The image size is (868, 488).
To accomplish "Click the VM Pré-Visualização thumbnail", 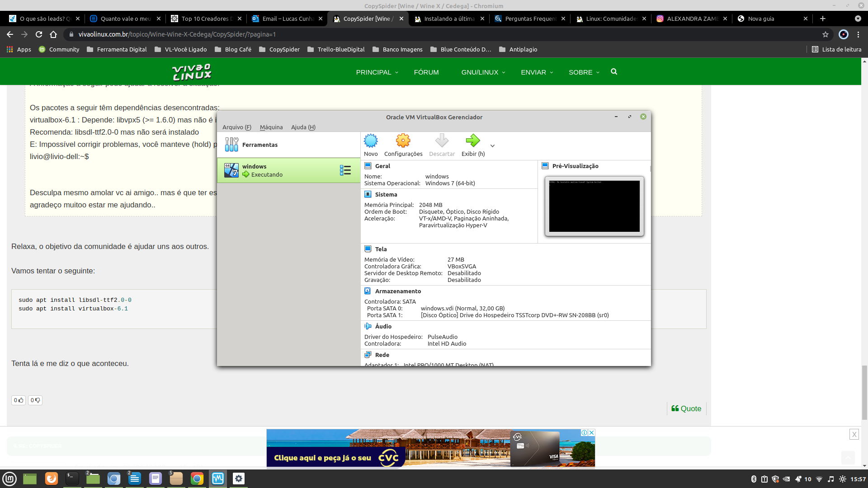I will (x=594, y=206).
